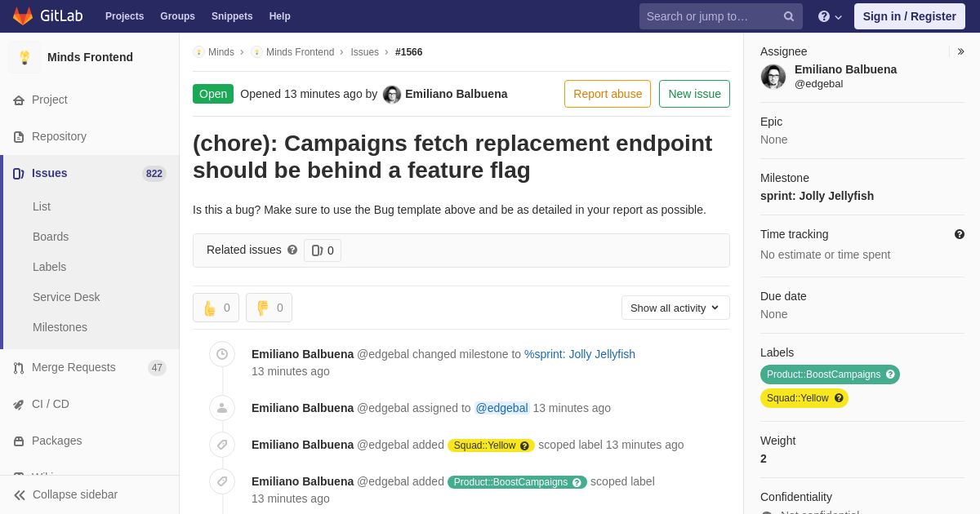Click the Time tracking help icon
980x514 pixels.
960,234
